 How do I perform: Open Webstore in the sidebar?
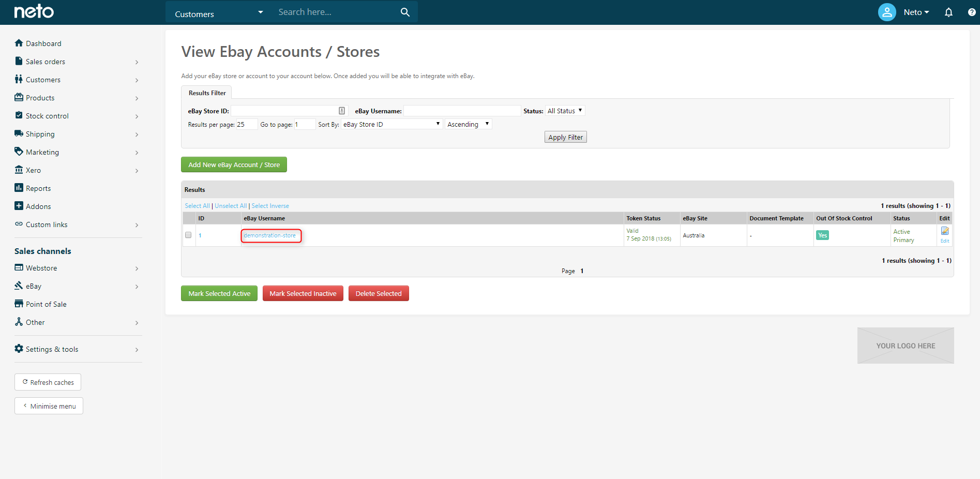click(41, 268)
